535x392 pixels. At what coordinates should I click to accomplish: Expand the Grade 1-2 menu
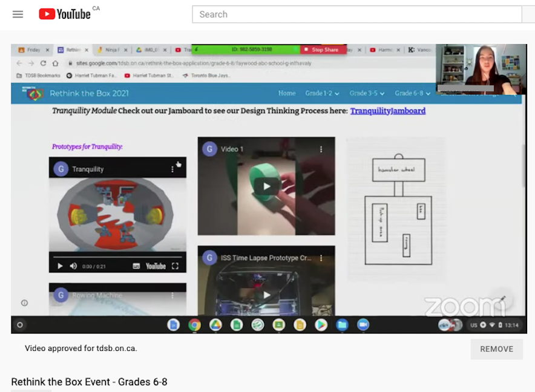coord(322,93)
